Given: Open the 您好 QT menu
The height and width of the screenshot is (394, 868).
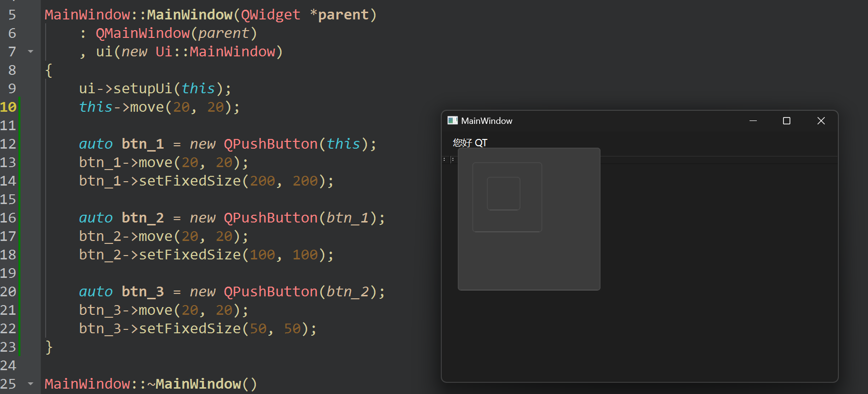Looking at the screenshot, I should [469, 142].
